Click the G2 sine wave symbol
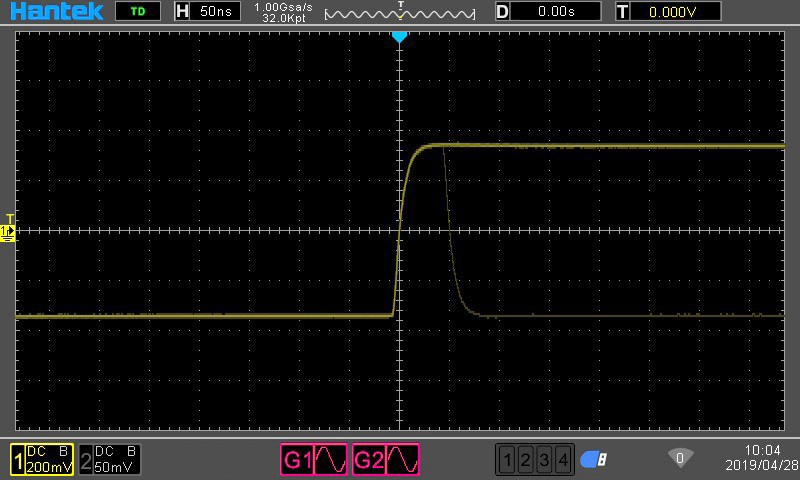 click(403, 460)
